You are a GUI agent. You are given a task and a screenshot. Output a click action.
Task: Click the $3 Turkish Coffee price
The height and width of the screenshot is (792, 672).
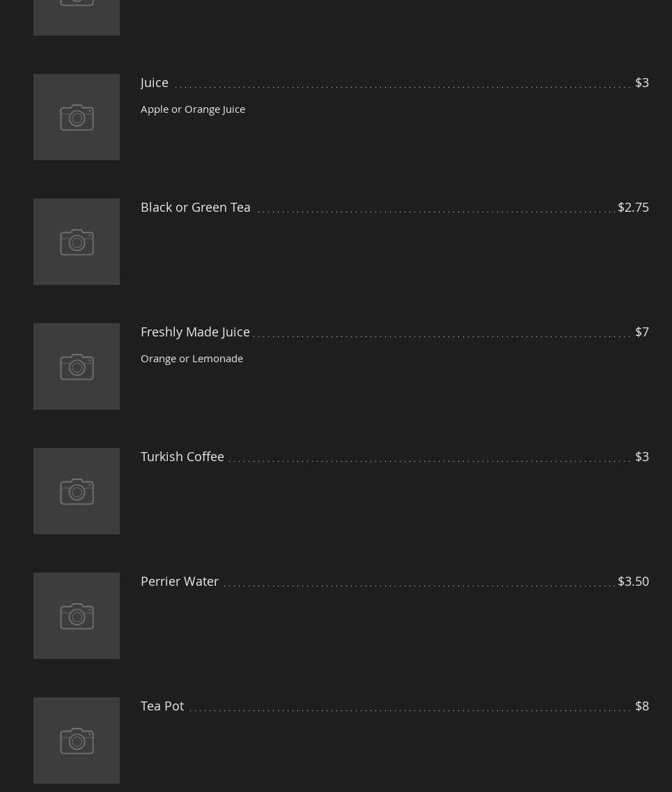[x=641, y=457]
